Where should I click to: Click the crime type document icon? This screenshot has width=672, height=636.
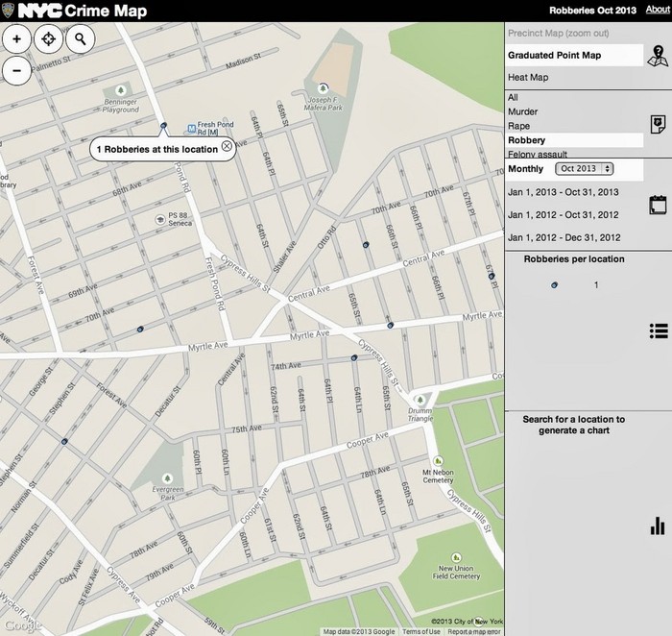[x=658, y=124]
